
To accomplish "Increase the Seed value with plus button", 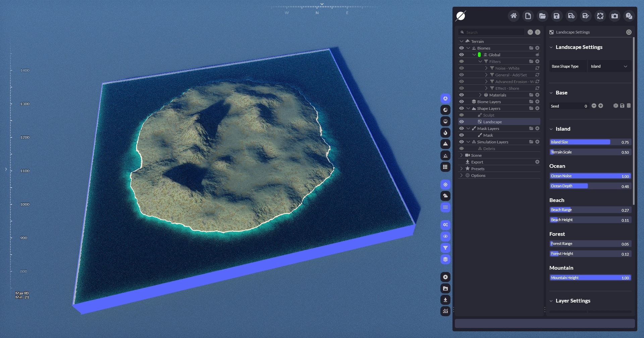I will coord(601,106).
